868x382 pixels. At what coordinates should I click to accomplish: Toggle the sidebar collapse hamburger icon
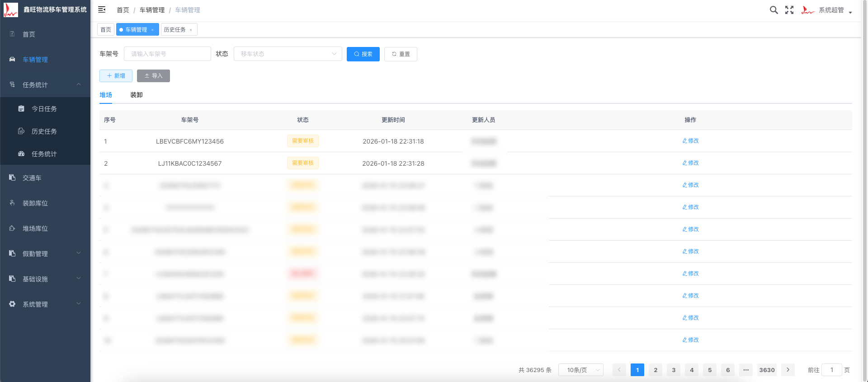(x=102, y=9)
